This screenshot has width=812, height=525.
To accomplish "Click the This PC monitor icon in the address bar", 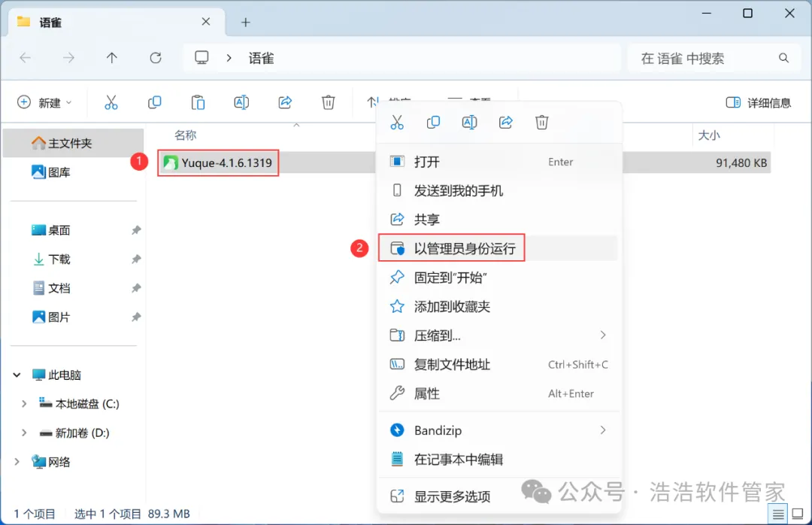I will point(201,57).
